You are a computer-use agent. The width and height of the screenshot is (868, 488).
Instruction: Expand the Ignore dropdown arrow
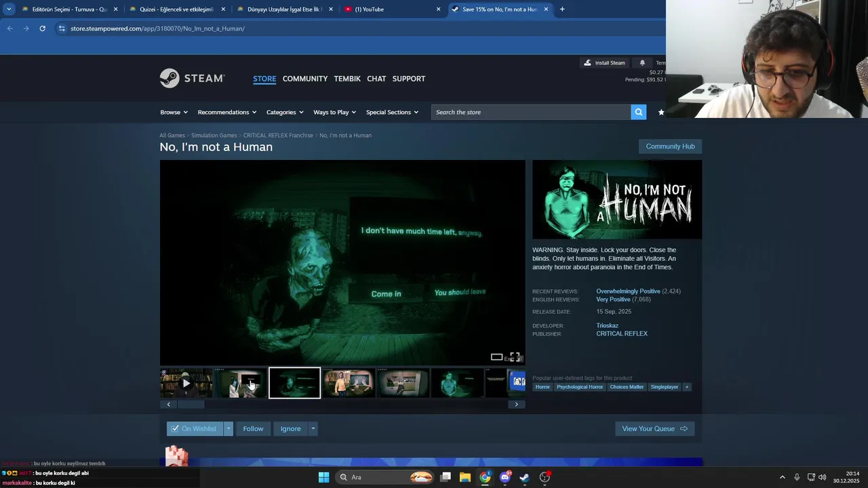point(313,428)
